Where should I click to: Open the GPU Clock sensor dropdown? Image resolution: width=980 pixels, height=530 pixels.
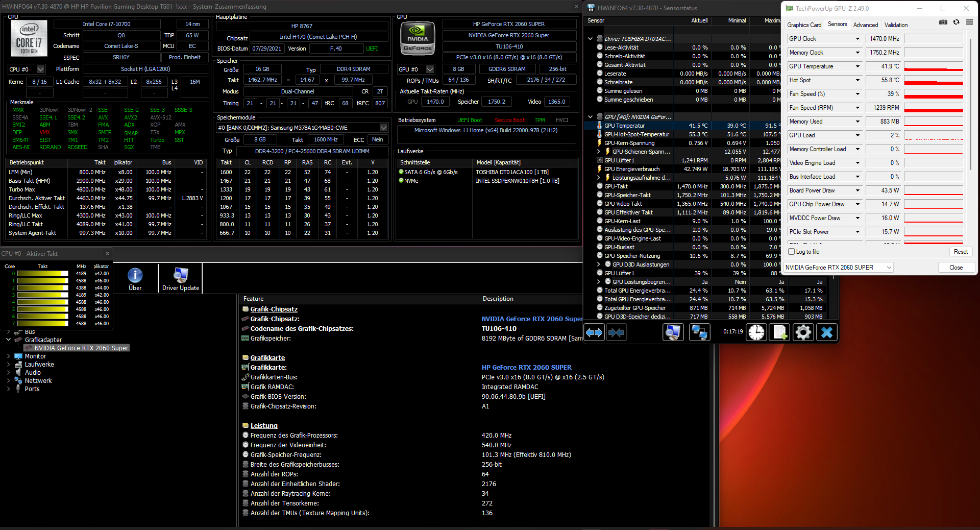[857, 39]
